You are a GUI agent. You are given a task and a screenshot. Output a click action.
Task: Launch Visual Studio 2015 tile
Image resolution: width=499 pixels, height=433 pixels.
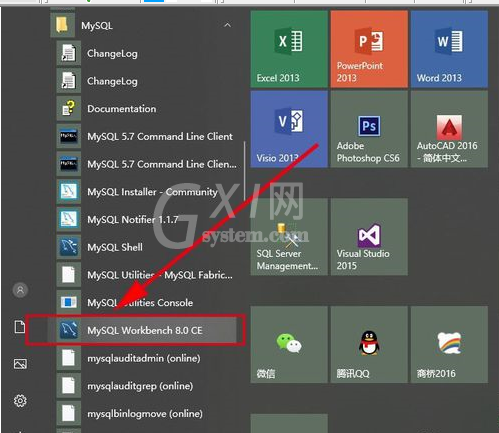[369, 237]
